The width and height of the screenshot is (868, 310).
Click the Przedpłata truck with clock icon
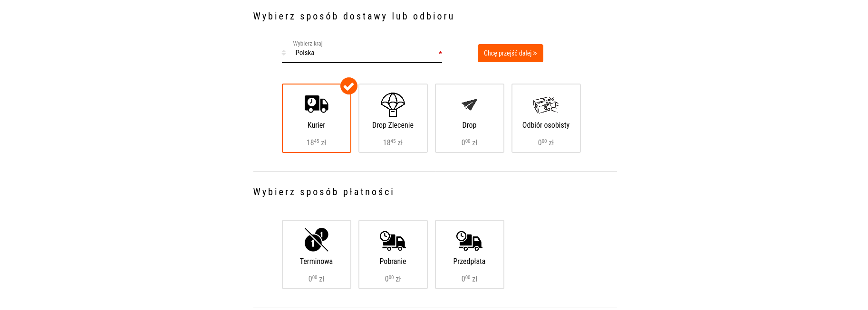469,241
